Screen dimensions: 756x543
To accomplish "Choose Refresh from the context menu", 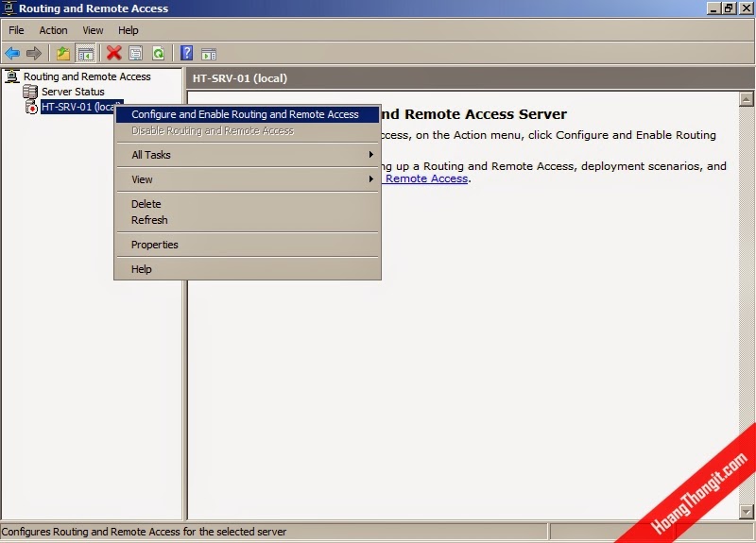I will (248, 220).
